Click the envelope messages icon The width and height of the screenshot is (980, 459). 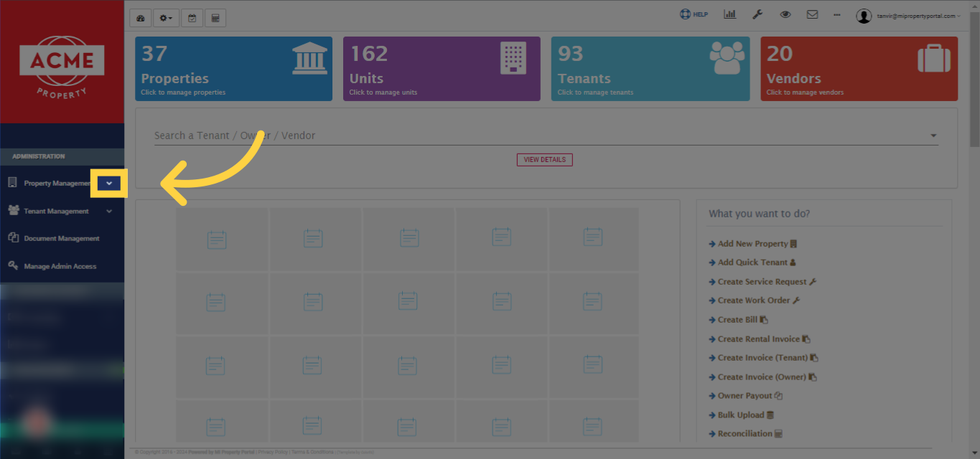point(812,14)
